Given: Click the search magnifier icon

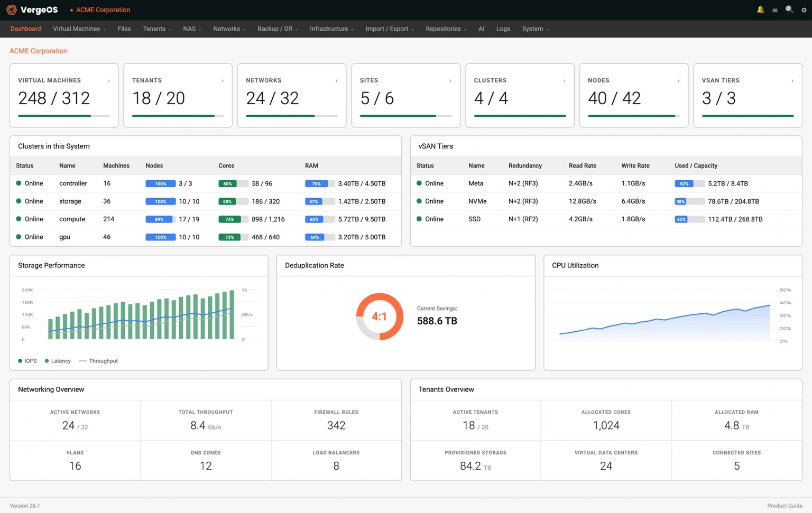Looking at the screenshot, I should [x=789, y=10].
